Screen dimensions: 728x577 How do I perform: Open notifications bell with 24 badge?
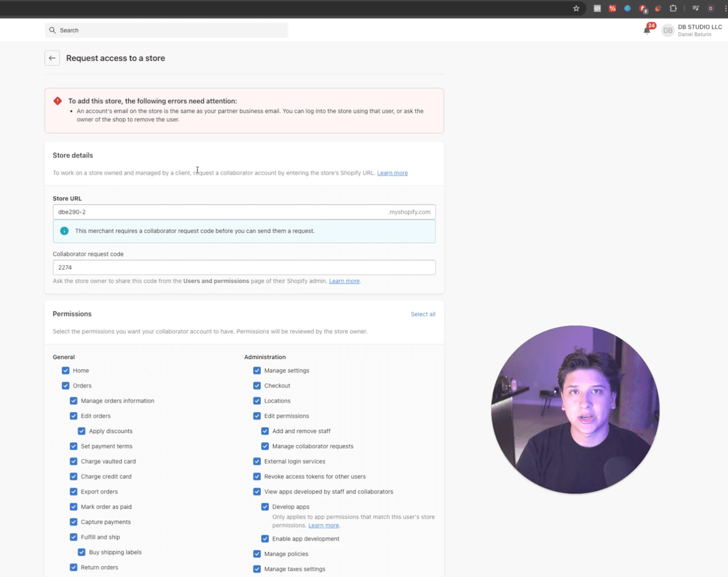pyautogui.click(x=647, y=30)
